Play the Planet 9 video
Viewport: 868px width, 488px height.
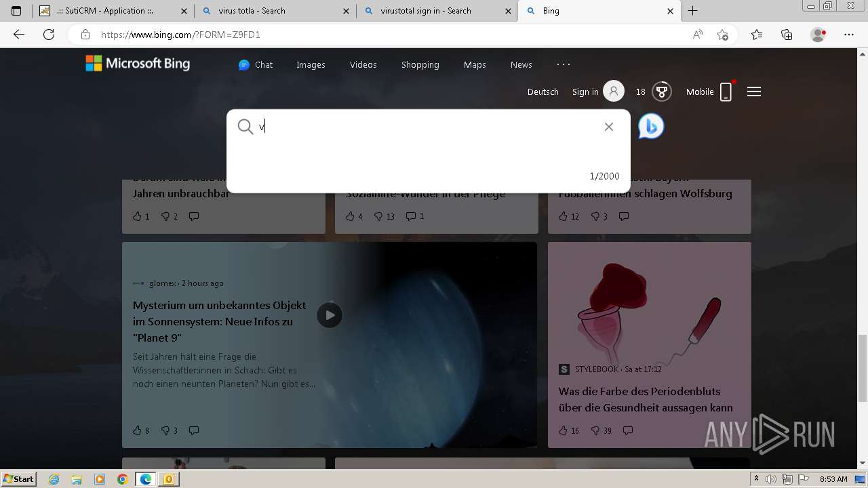tap(330, 315)
